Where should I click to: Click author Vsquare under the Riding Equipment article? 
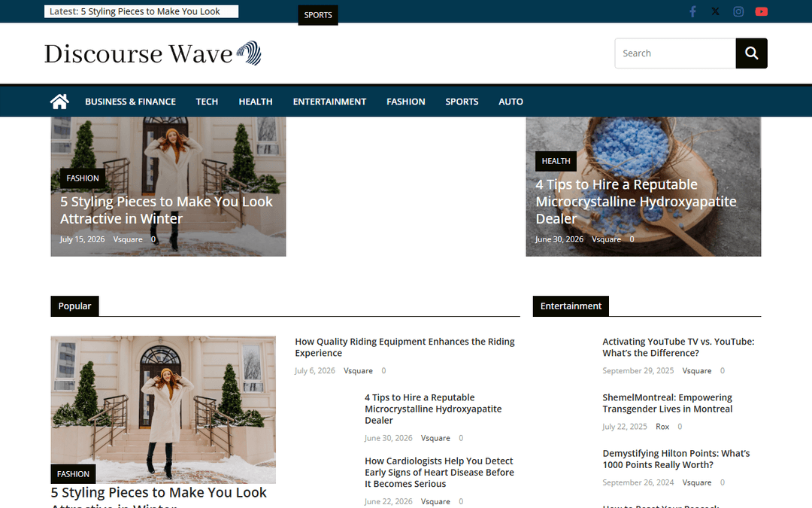tap(358, 370)
